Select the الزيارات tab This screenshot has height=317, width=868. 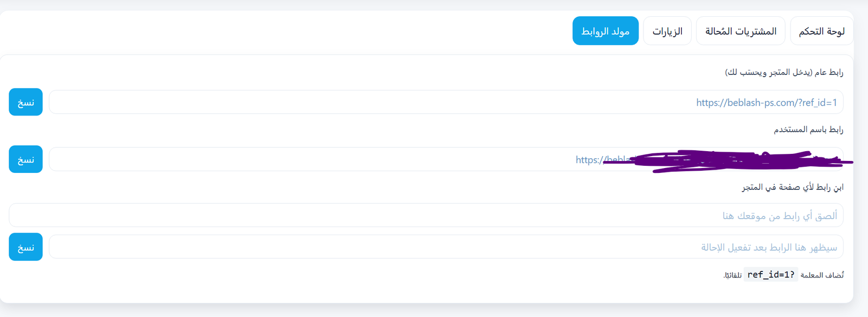(x=667, y=31)
